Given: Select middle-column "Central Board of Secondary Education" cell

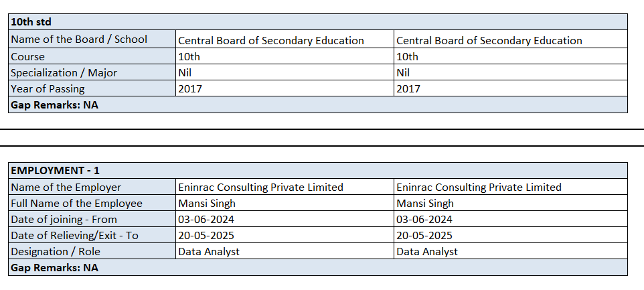Looking at the screenshot, I should [271, 40].
